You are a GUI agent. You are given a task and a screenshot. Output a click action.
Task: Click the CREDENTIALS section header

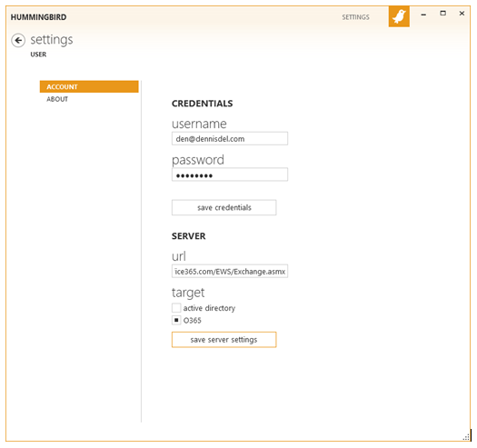(x=202, y=104)
